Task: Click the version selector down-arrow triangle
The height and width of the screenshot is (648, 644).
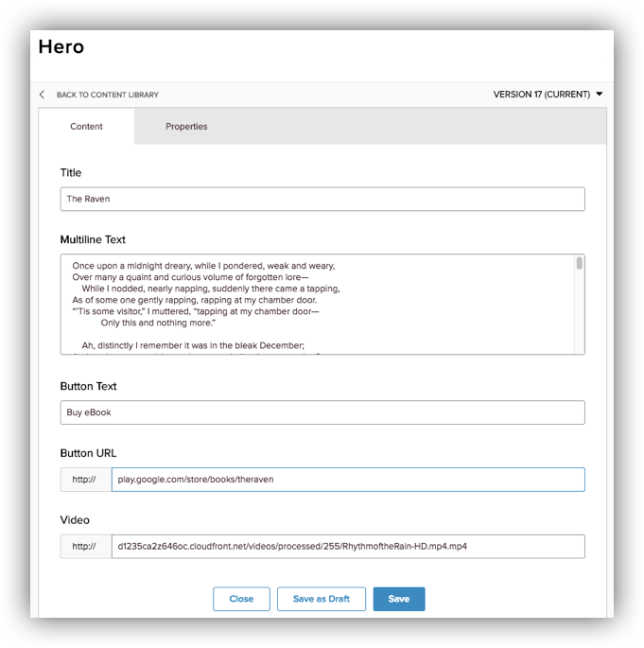Action: pos(600,95)
